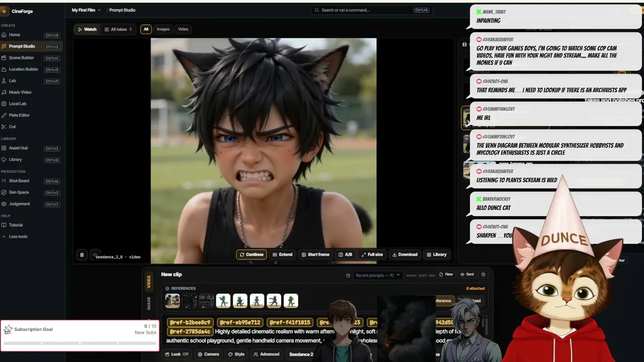This screenshot has height=362, width=644.
Task: Click the Subscription Goal progress bar
Action: (80, 343)
